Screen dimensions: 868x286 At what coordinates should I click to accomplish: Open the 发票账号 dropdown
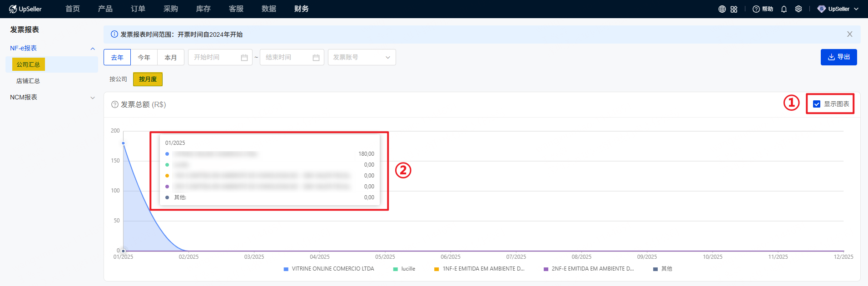click(362, 57)
